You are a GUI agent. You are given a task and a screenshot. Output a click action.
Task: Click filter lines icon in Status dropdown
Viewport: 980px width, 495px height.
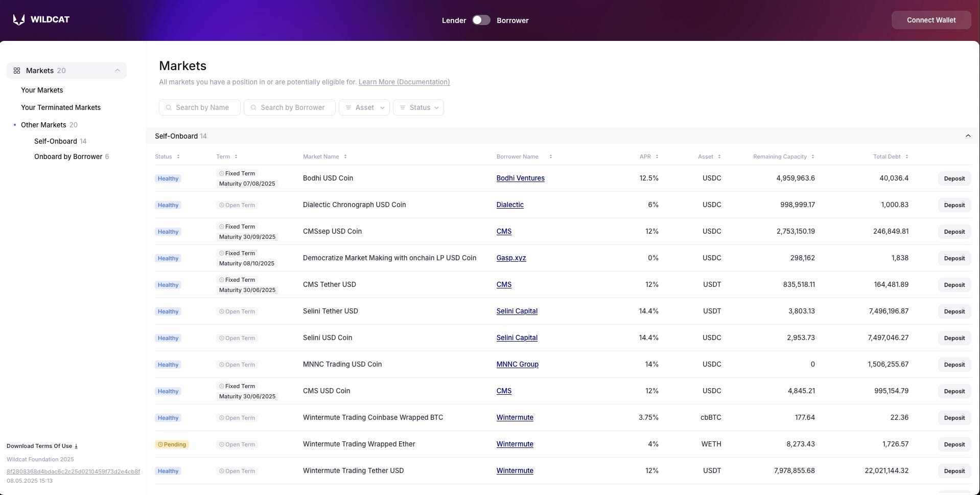click(x=403, y=107)
